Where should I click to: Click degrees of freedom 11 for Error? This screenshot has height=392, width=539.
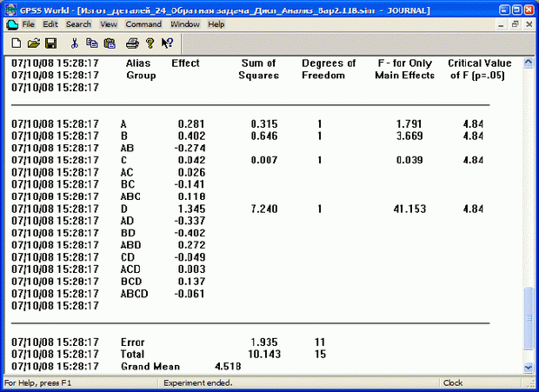pos(320,342)
